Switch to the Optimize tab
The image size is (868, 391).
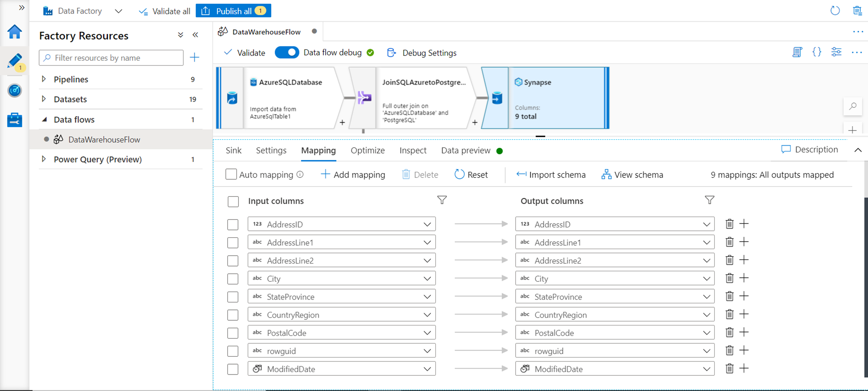(x=368, y=151)
